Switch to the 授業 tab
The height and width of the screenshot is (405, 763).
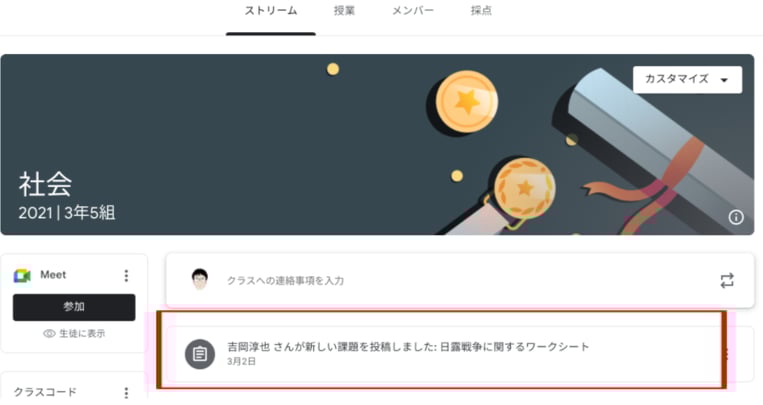pos(344,11)
